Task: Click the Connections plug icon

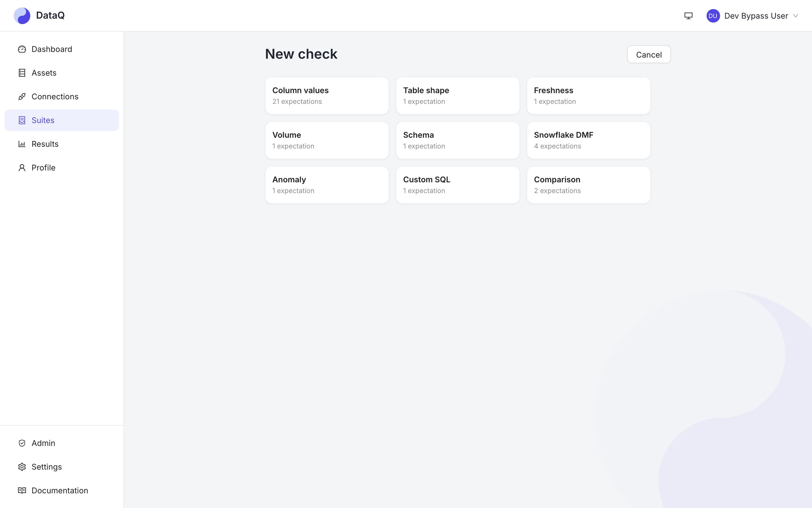Action: click(x=22, y=97)
